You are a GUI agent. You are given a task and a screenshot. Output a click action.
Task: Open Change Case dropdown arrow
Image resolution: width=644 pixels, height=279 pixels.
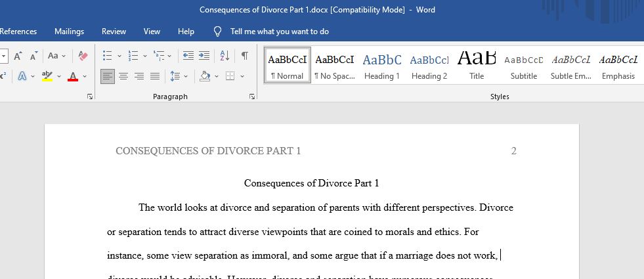pos(64,56)
